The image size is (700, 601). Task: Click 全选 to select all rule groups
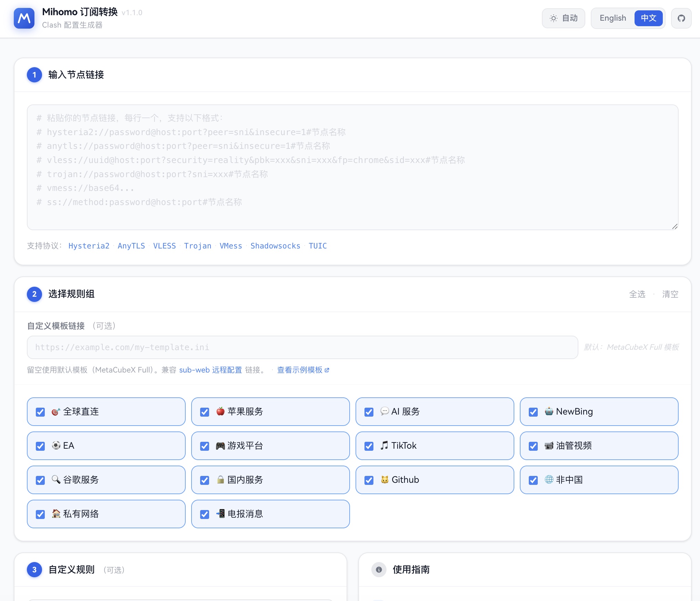pyautogui.click(x=637, y=294)
